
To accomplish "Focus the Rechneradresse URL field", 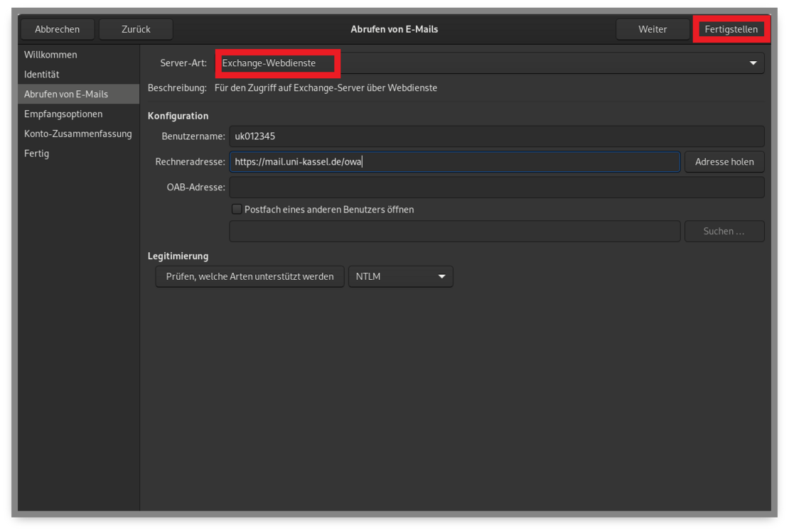I will (x=454, y=162).
